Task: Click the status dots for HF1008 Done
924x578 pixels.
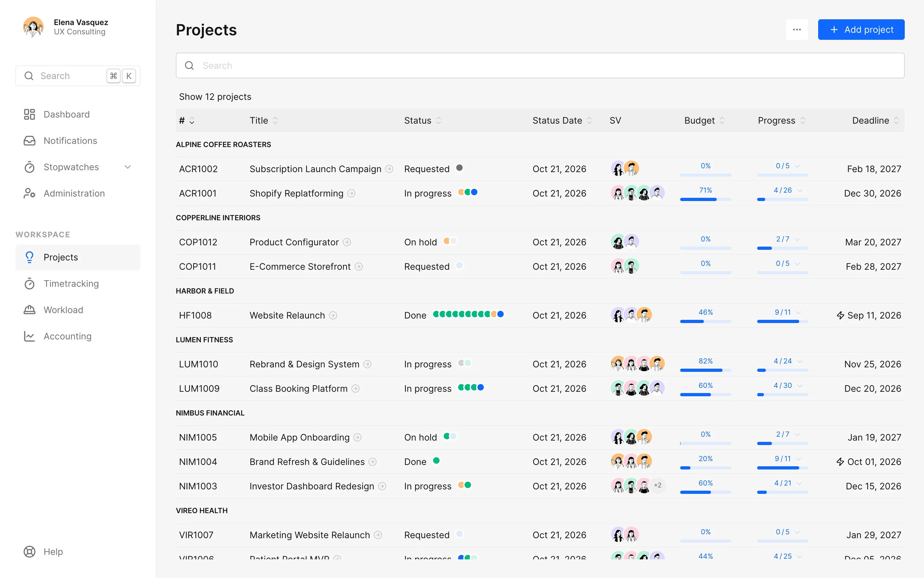Action: click(x=468, y=314)
